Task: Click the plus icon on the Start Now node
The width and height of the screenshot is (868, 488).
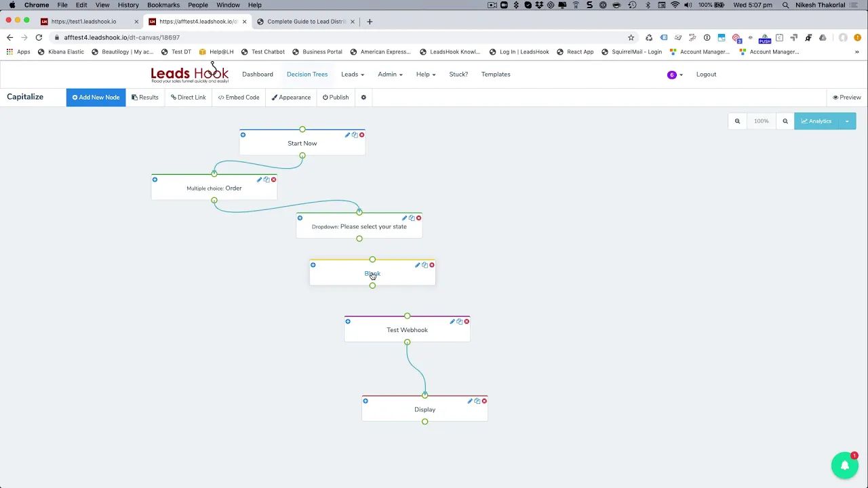Action: coord(243,135)
